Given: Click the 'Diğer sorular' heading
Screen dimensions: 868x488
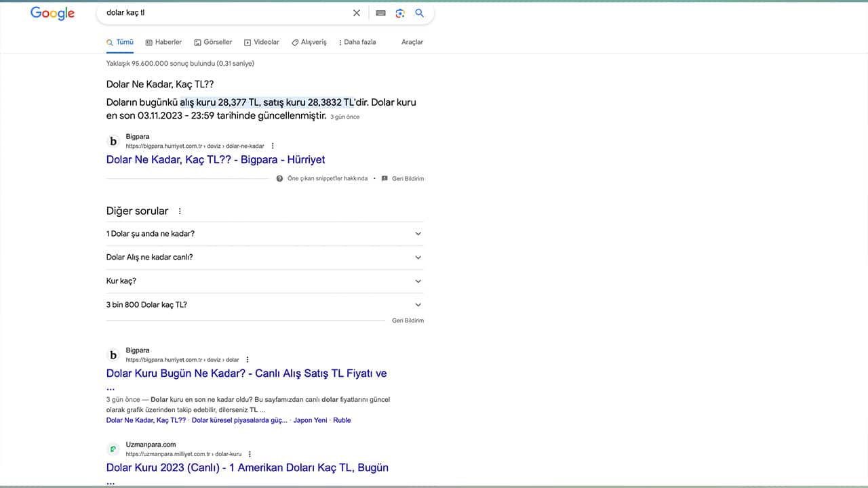Looking at the screenshot, I should tap(137, 211).
